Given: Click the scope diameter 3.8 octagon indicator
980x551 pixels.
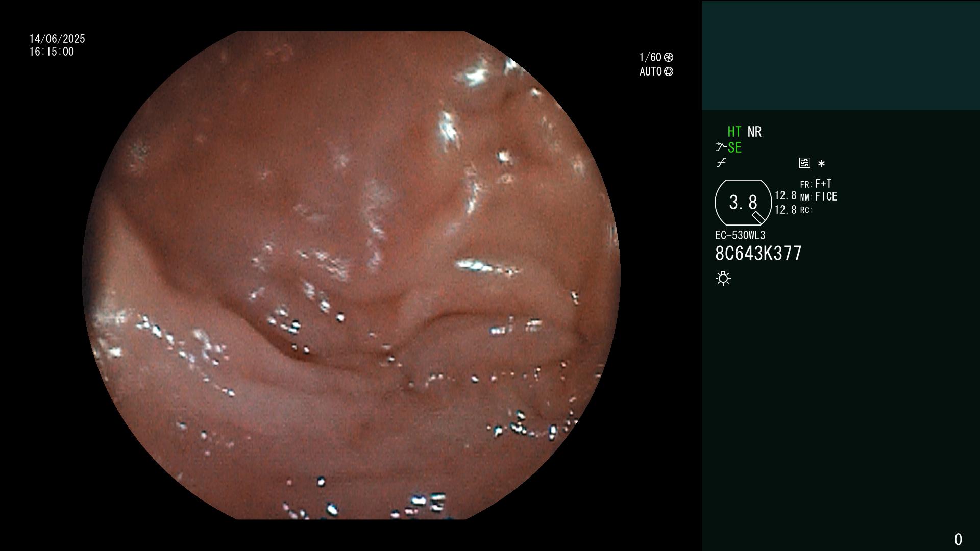Looking at the screenshot, I should (x=743, y=203).
